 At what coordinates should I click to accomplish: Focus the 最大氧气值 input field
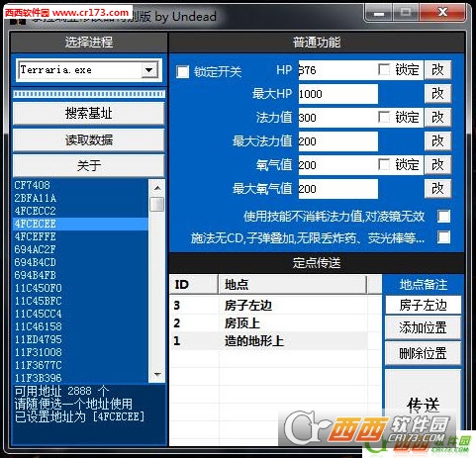coord(337,189)
